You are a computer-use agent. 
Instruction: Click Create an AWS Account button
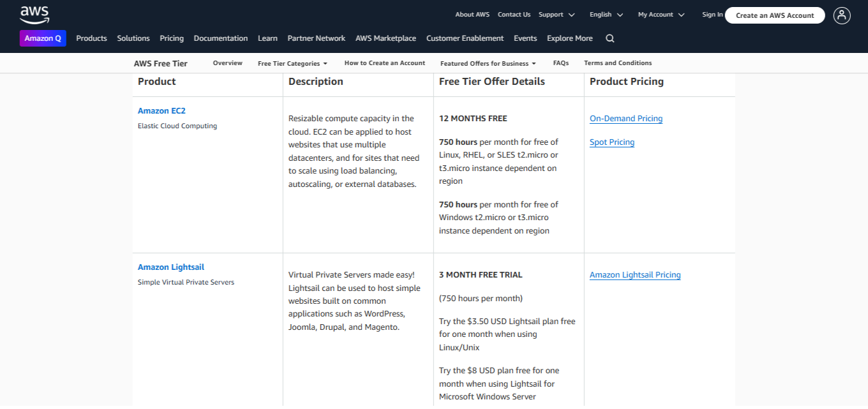pos(775,15)
